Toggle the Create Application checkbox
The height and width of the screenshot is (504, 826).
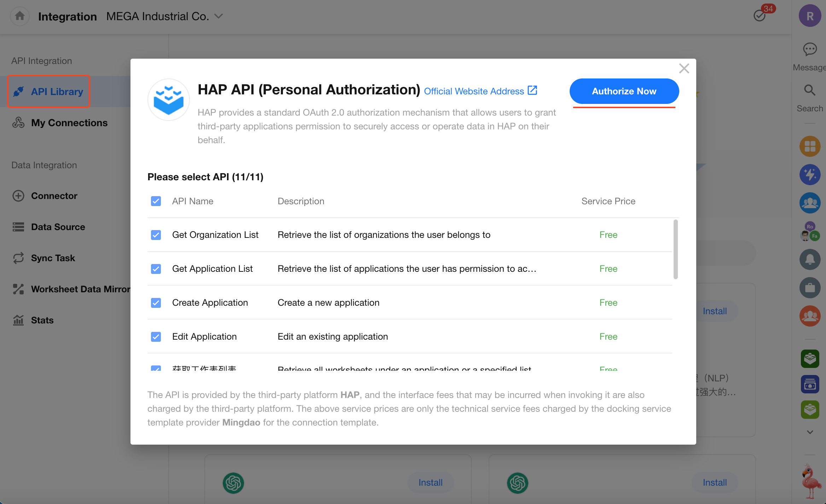(x=156, y=303)
